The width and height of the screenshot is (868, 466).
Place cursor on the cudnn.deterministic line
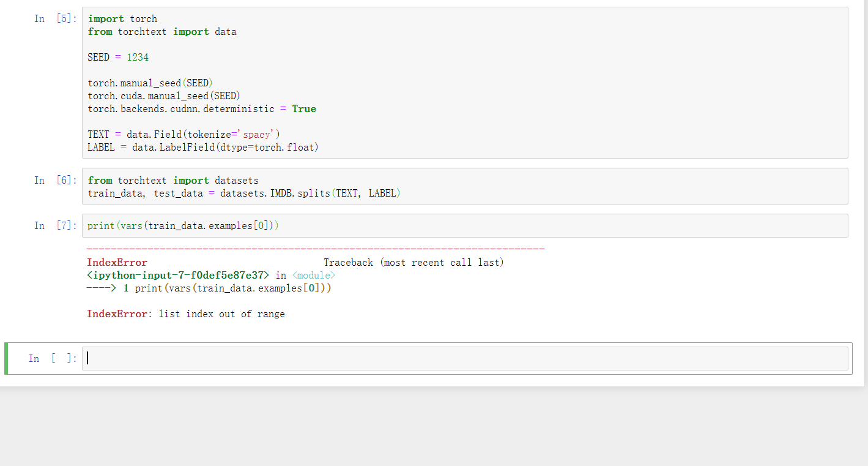(202, 108)
